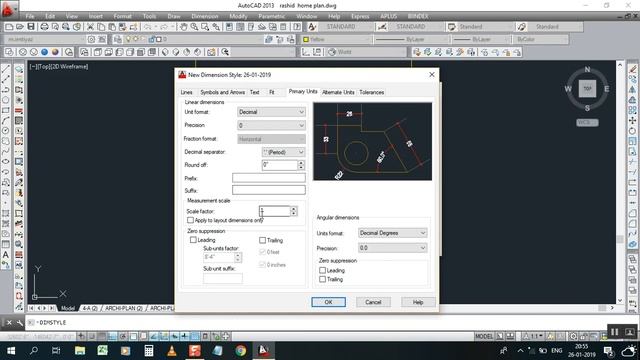640x360 pixels.
Task: Close the New Dimension Style dialog
Action: click(x=432, y=75)
